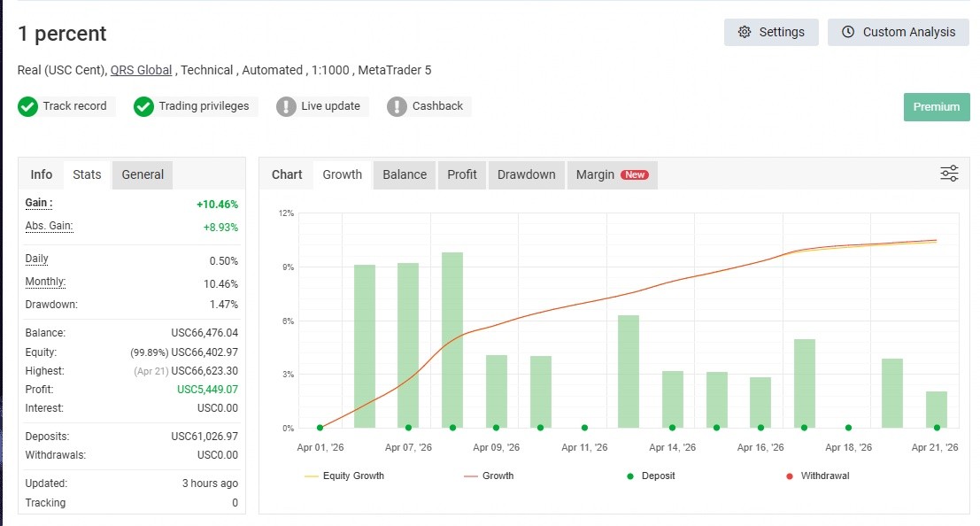This screenshot has height=526, width=980.
Task: Select the Chart tab
Action: 287,174
